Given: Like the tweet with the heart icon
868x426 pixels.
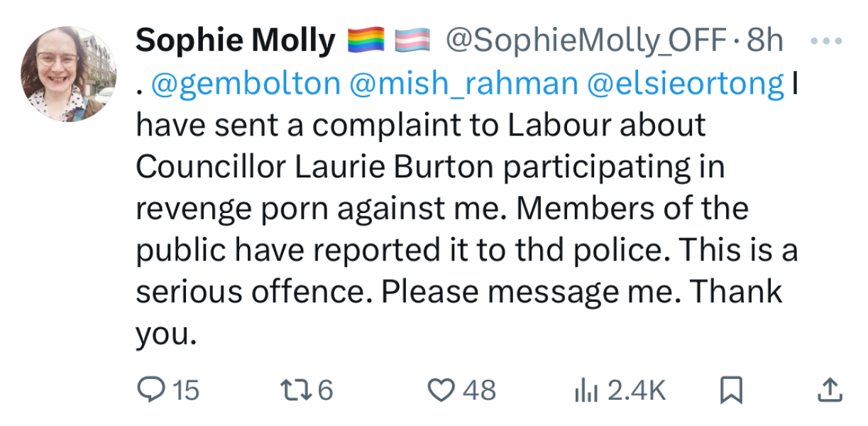Looking at the screenshot, I should coord(444,389).
